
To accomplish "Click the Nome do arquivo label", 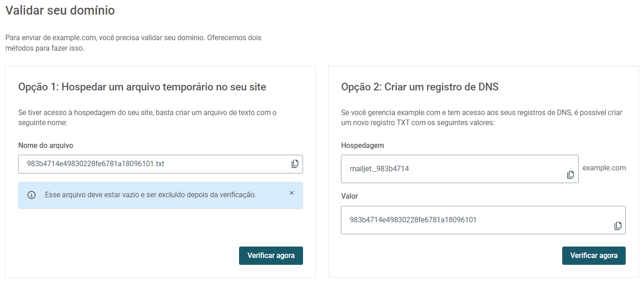I will tap(46, 145).
